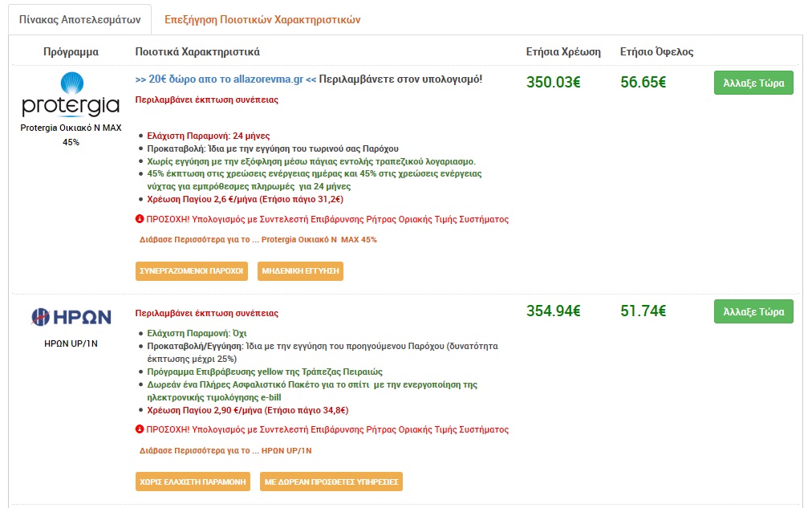
Task: Open Επεξήγηση Ποιοτικών Χαρακτηριστικών tab
Action: (x=262, y=20)
